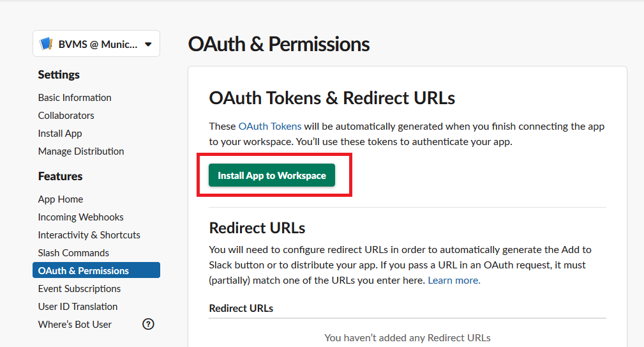The width and height of the screenshot is (644, 347).
Task: Select Interactivity & Shortcuts
Action: tap(89, 235)
